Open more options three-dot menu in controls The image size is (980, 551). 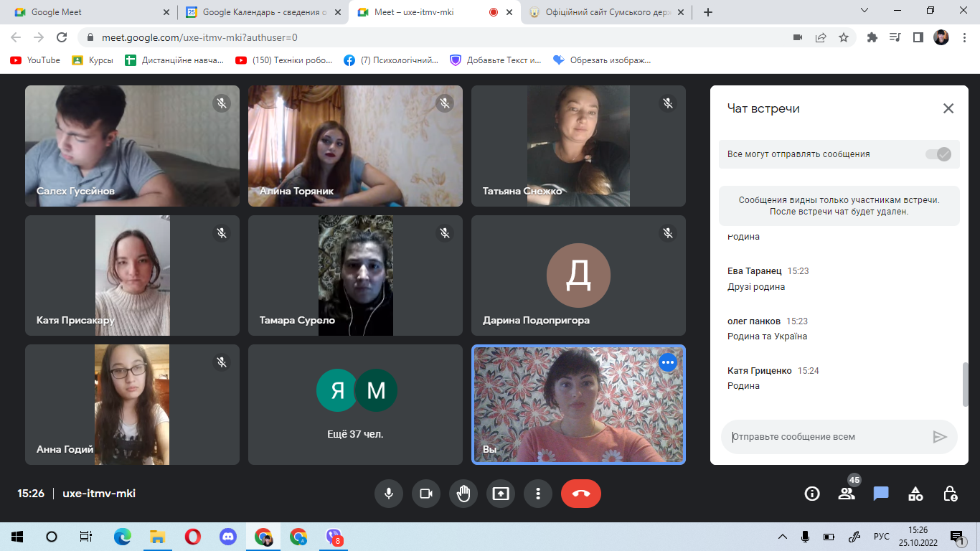point(538,494)
